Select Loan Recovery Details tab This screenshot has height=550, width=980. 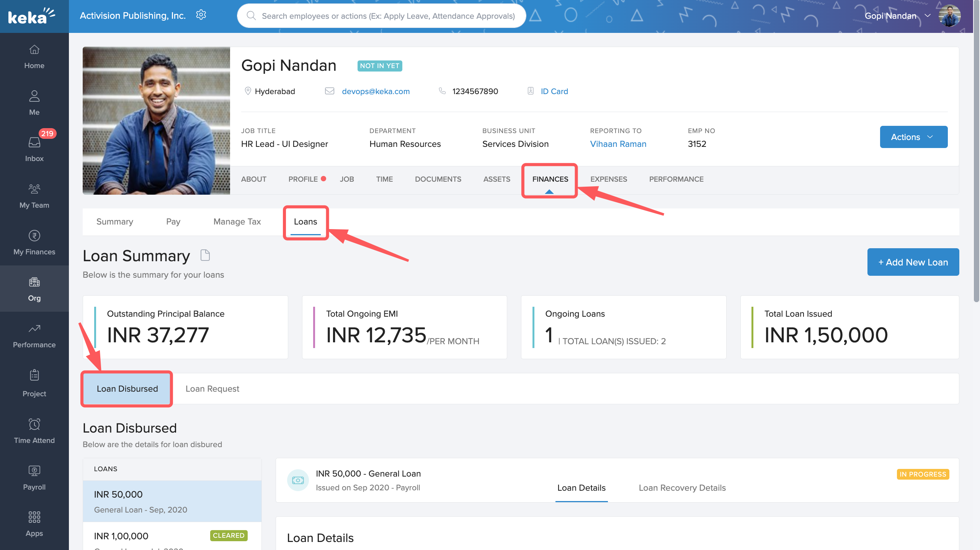point(682,488)
